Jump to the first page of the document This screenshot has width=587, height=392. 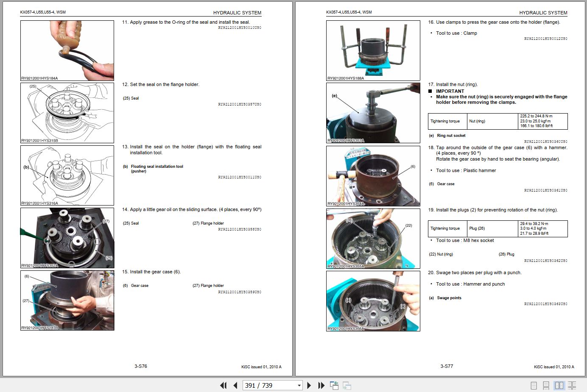pyautogui.click(x=224, y=385)
